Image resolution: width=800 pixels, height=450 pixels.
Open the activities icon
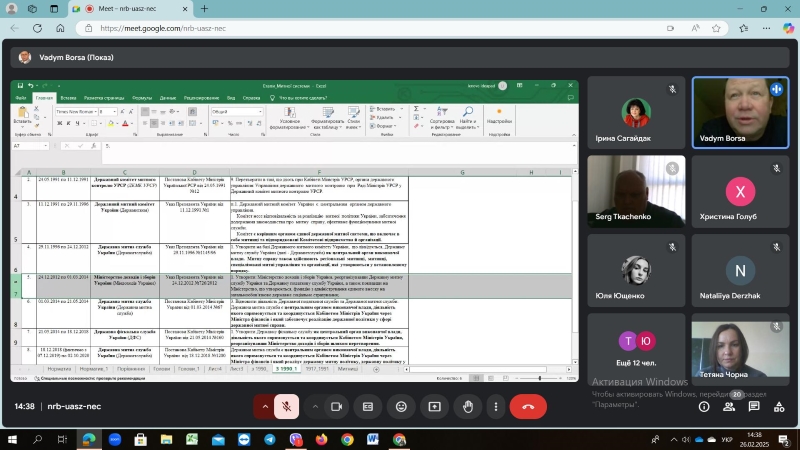[779, 407]
